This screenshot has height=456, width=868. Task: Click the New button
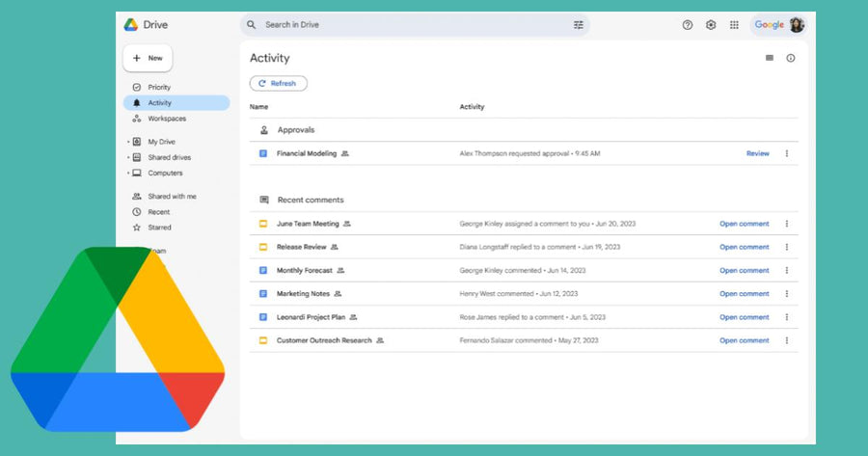click(x=148, y=58)
